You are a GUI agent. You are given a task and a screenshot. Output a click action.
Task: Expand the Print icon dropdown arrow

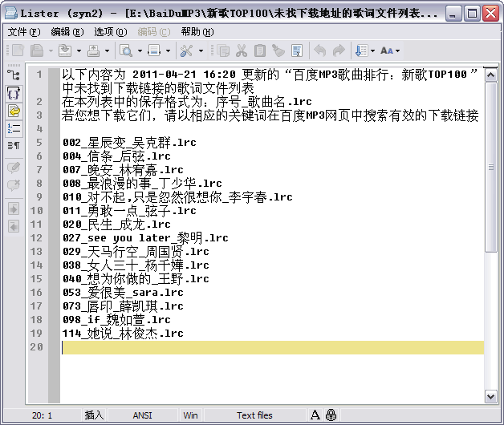click(x=108, y=51)
